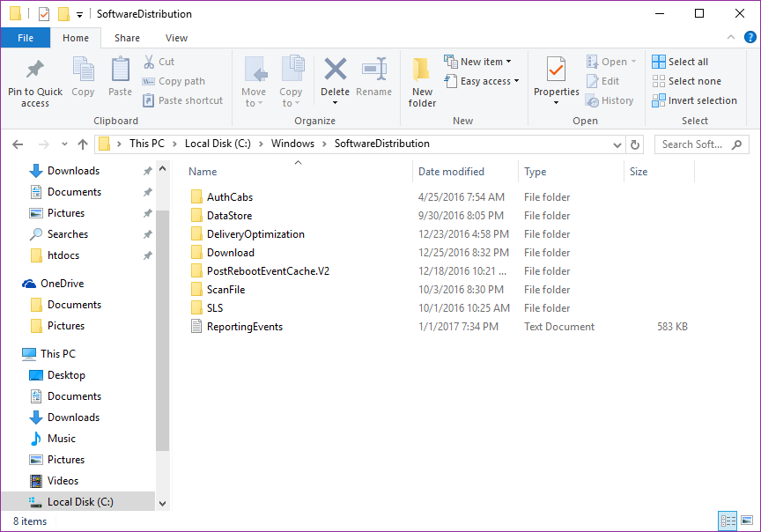Open OneDrive in navigation pane
This screenshot has height=532, width=761.
click(53, 284)
